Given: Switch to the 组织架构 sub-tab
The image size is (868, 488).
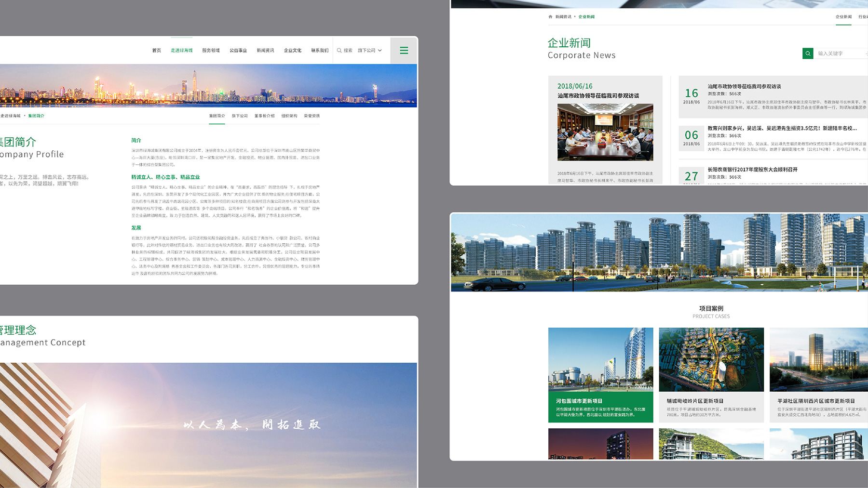Looking at the screenshot, I should pyautogui.click(x=289, y=116).
